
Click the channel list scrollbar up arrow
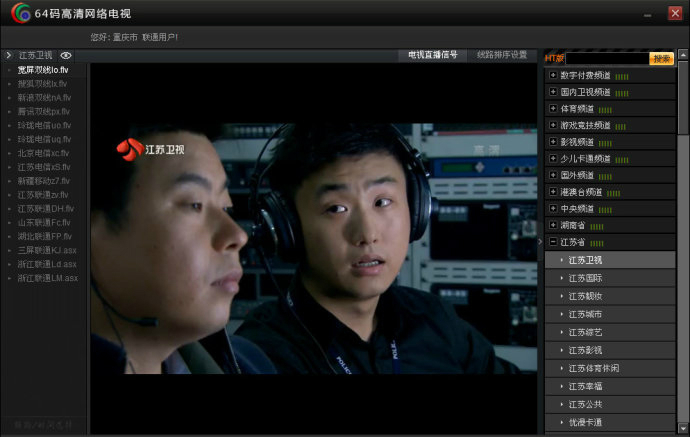pyautogui.click(x=683, y=55)
